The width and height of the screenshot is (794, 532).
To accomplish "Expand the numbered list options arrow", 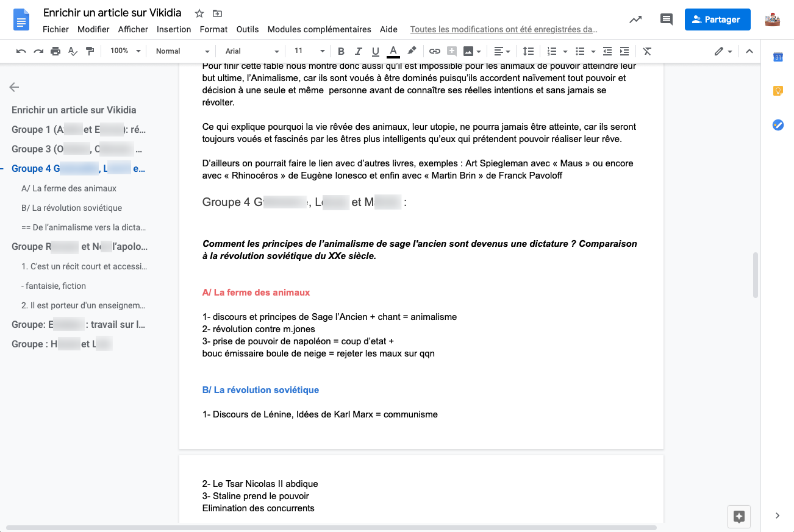I will [x=565, y=51].
